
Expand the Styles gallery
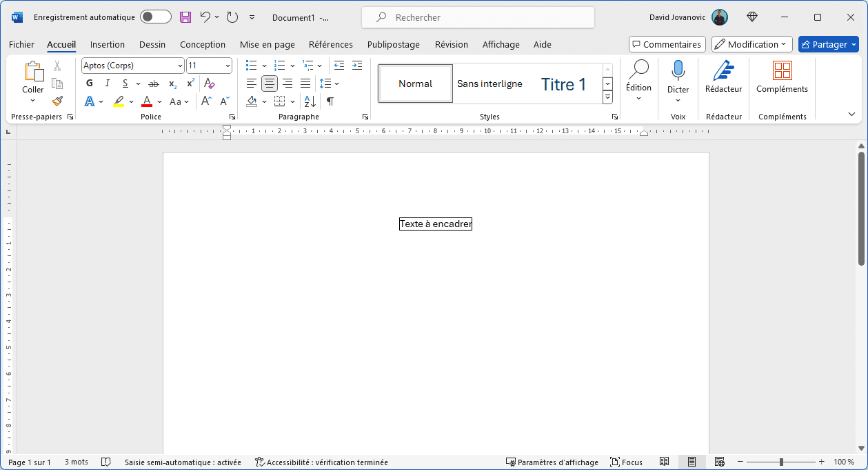[x=607, y=97]
